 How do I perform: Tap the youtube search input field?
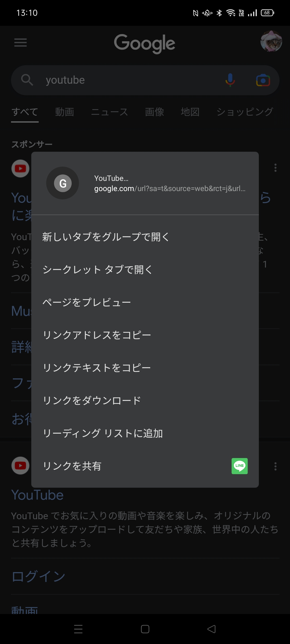pyautogui.click(x=129, y=80)
